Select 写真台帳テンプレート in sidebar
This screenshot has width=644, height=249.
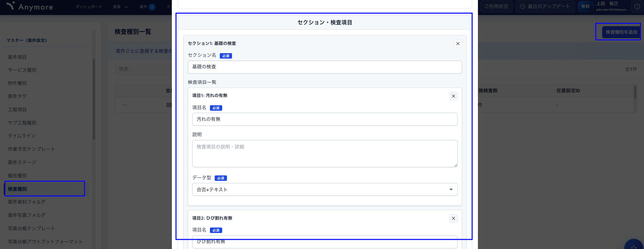point(31,228)
